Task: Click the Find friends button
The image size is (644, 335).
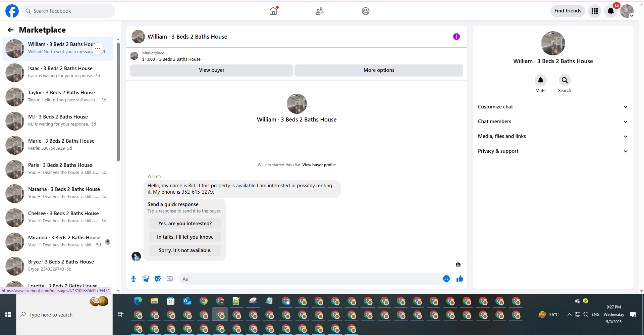Action: point(568,11)
